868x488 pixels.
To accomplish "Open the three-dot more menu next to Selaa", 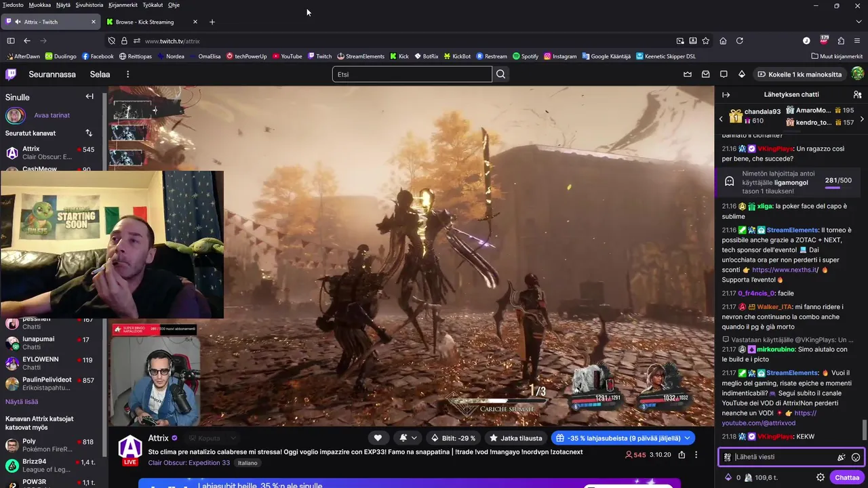I will (x=127, y=75).
